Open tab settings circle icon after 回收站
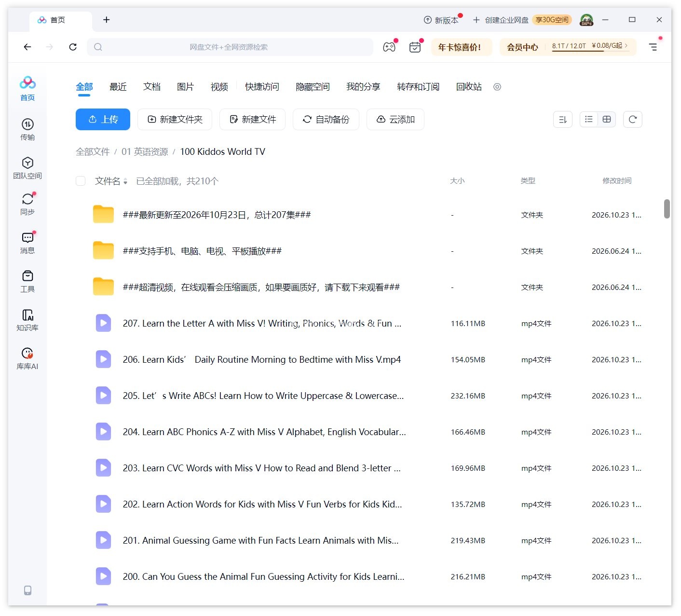Screen dimensions: 681x616 [x=497, y=87]
